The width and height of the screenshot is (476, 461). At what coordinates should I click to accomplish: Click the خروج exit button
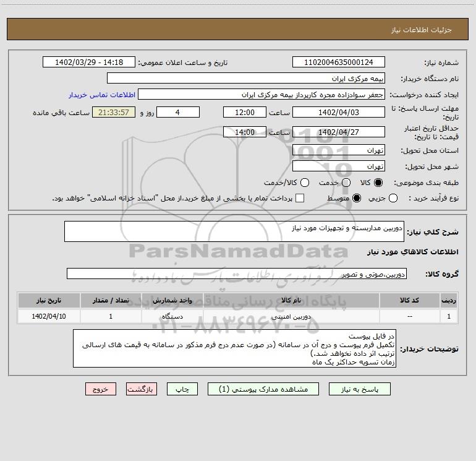(101, 389)
